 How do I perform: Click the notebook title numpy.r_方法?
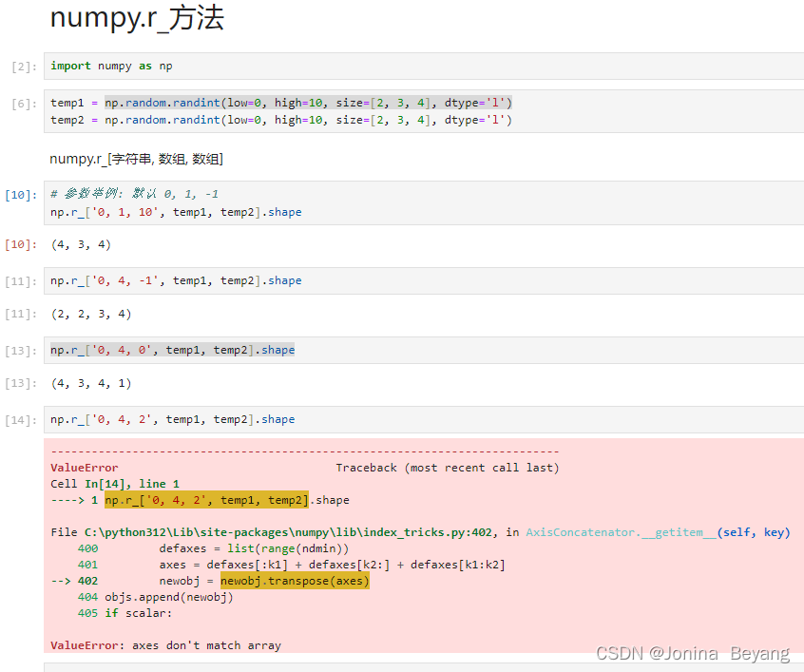coord(137,18)
